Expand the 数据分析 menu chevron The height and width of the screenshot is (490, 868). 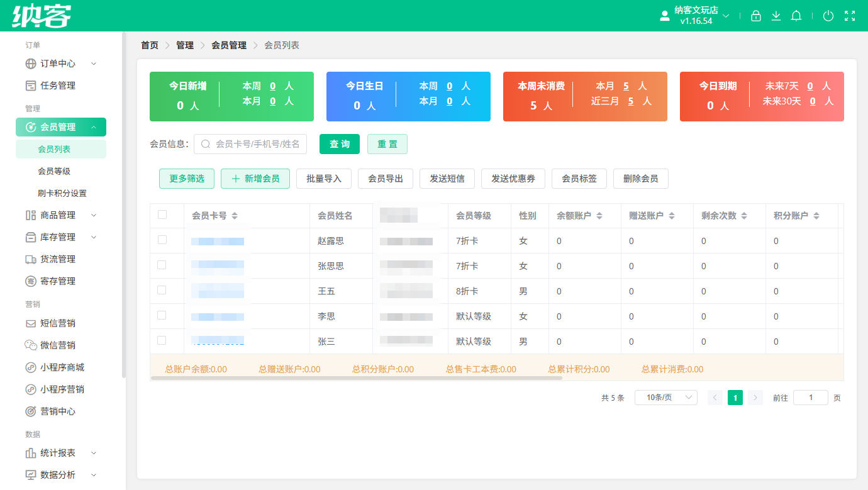(x=94, y=475)
